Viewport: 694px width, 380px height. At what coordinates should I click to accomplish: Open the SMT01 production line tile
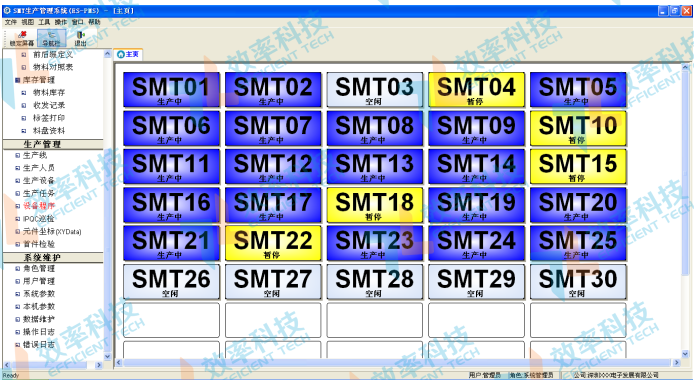[171, 90]
